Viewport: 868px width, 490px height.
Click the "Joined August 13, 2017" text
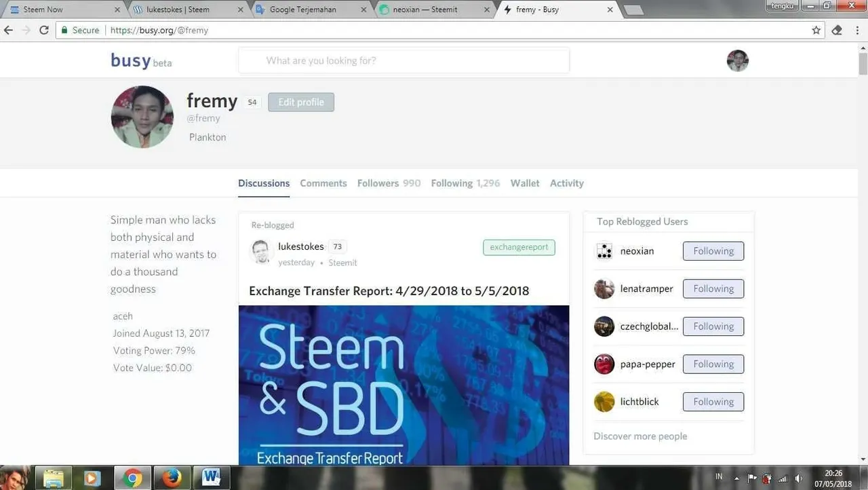161,333
